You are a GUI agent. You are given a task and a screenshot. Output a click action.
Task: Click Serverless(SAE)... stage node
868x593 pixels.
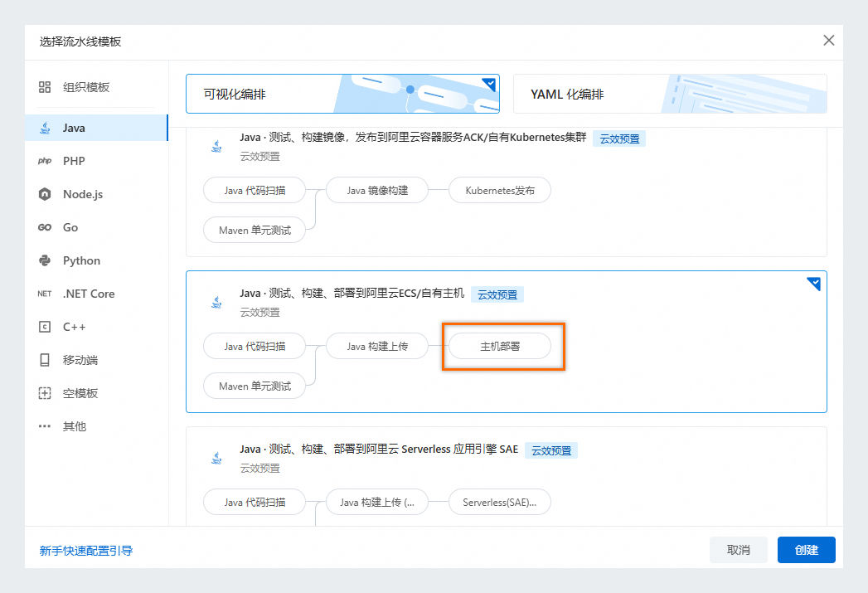pos(500,503)
